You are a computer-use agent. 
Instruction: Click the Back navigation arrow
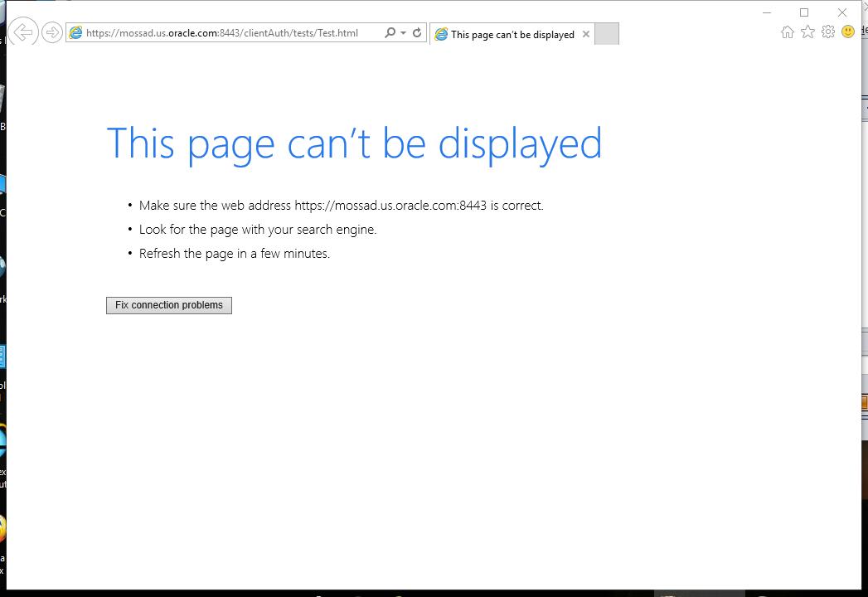23,33
